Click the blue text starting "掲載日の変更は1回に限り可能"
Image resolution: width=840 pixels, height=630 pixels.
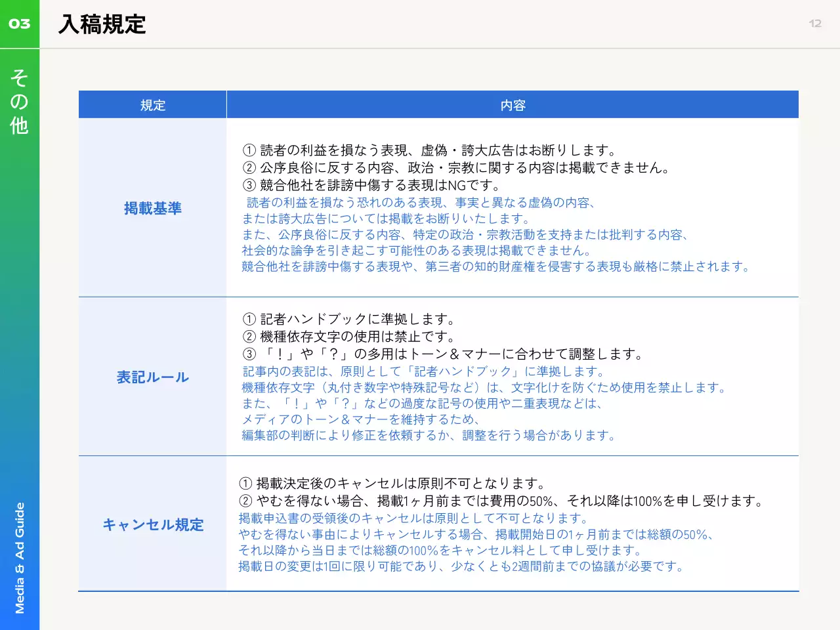pos(461,566)
